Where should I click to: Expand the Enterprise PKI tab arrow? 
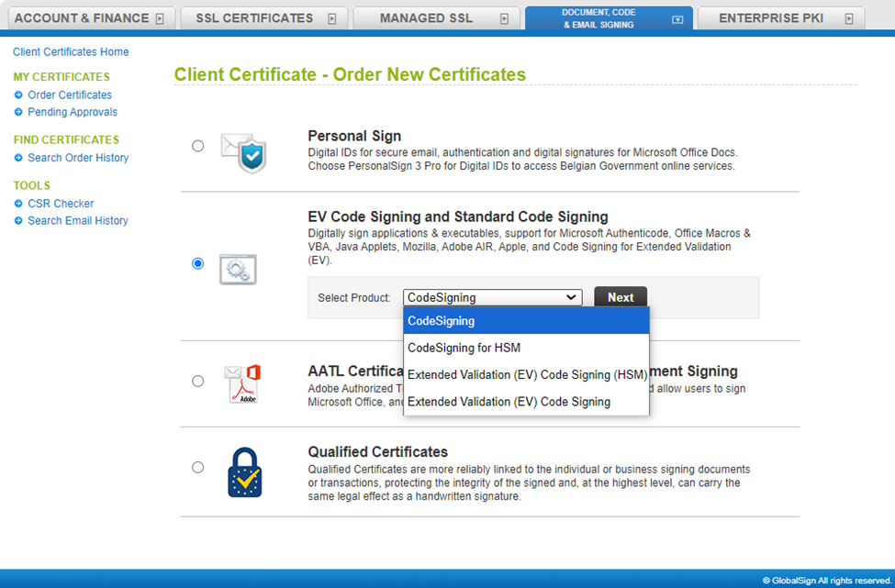pos(849,19)
